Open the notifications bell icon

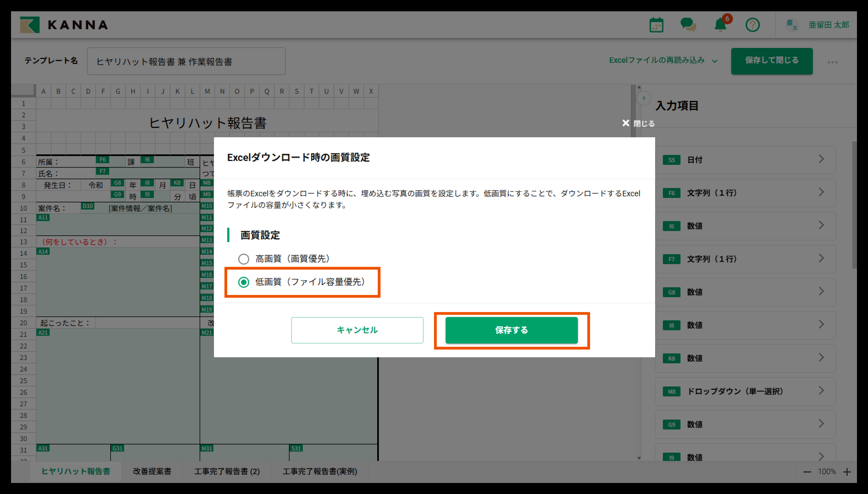(720, 25)
